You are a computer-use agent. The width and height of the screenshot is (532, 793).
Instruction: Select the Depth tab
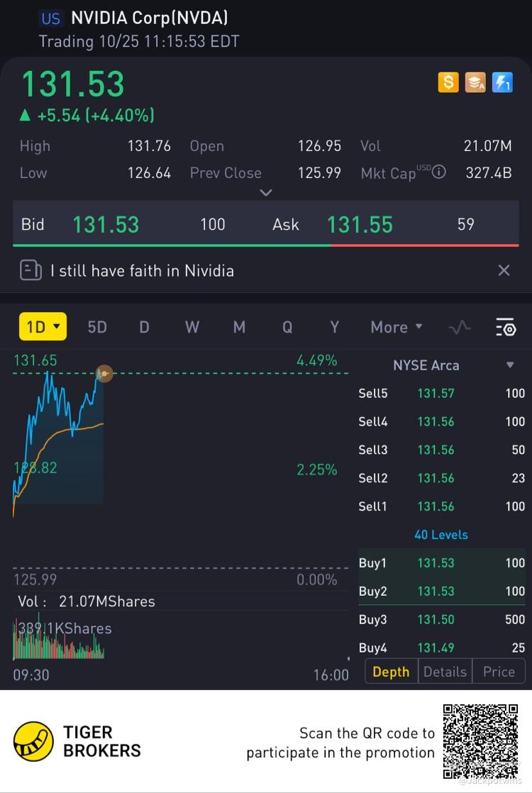[x=391, y=672]
